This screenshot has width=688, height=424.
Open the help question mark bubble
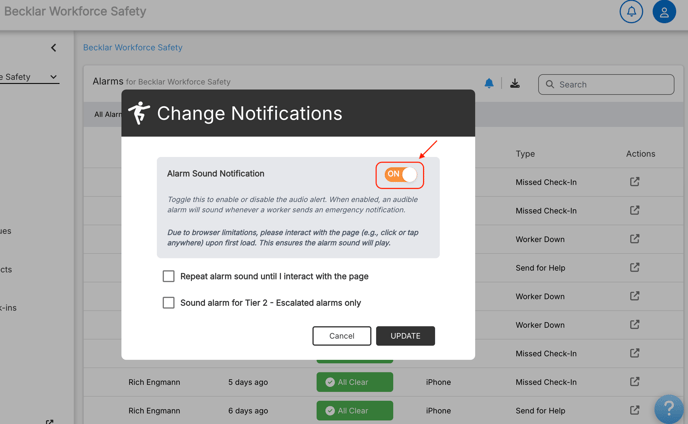(x=669, y=409)
